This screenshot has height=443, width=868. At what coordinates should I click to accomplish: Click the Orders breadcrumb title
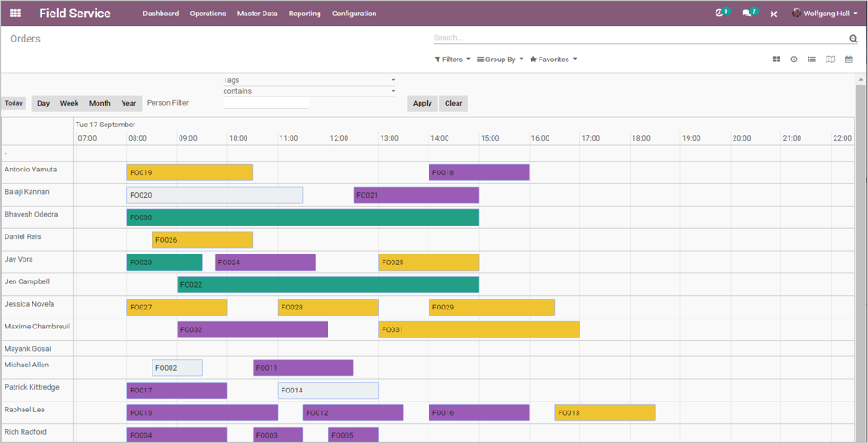pyautogui.click(x=25, y=39)
